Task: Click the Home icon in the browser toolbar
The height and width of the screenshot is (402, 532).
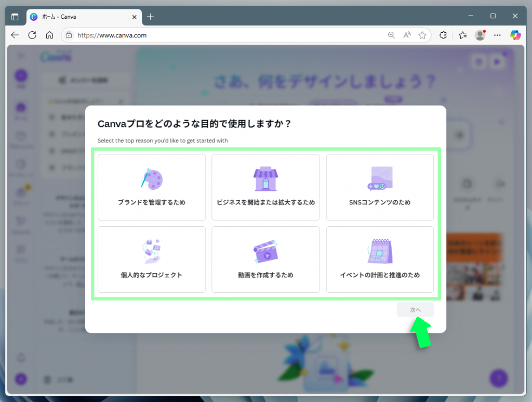Action: (49, 35)
